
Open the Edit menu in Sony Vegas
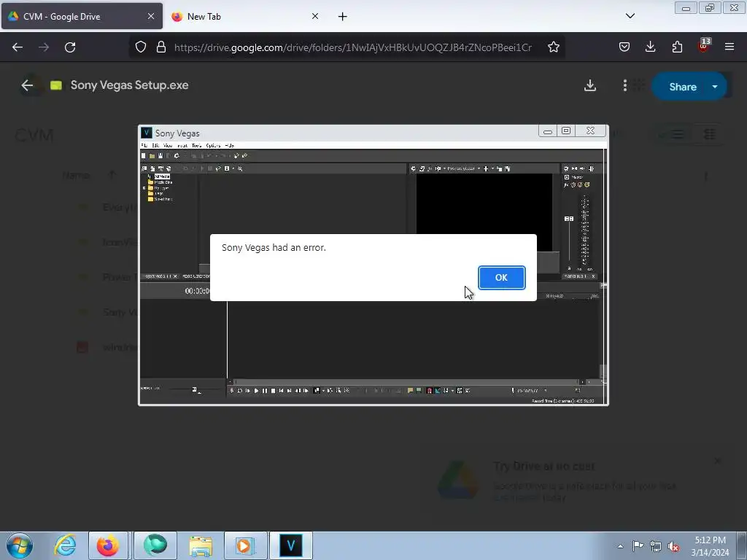pos(155,145)
